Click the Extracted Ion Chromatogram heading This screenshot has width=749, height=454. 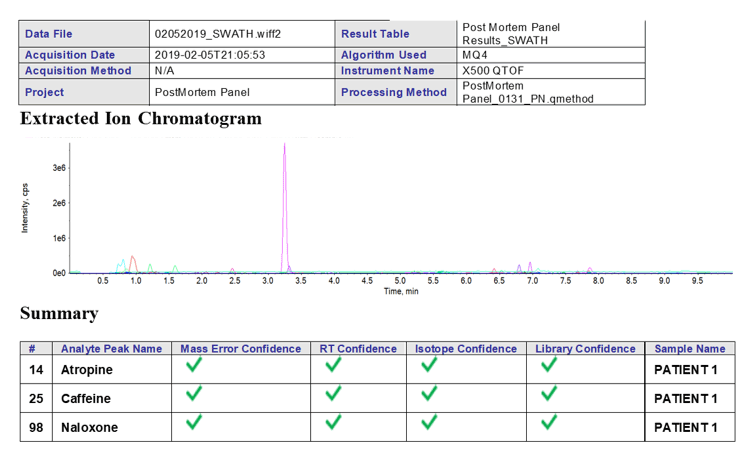[141, 119]
